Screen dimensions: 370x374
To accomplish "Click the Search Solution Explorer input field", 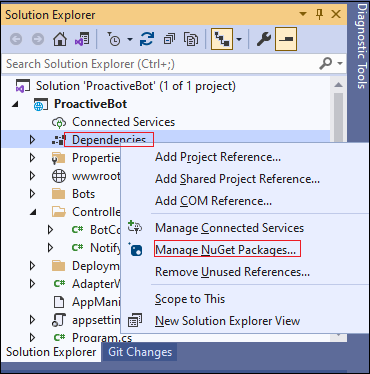I will click(160, 63).
